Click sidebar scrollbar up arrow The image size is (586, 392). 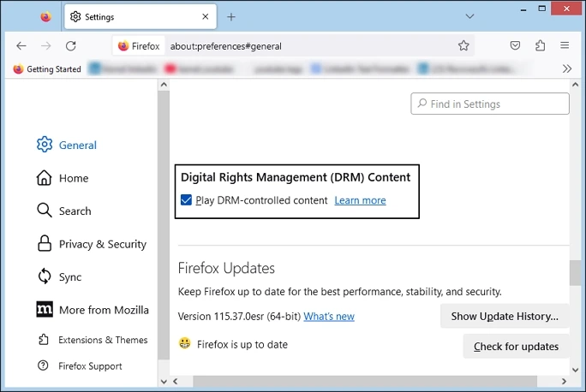(x=164, y=85)
